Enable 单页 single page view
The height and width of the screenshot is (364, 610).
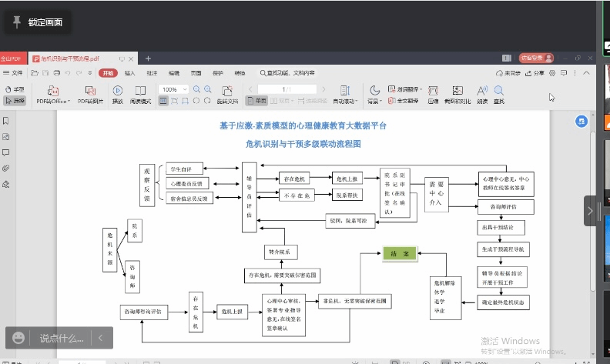pyautogui.click(x=257, y=101)
